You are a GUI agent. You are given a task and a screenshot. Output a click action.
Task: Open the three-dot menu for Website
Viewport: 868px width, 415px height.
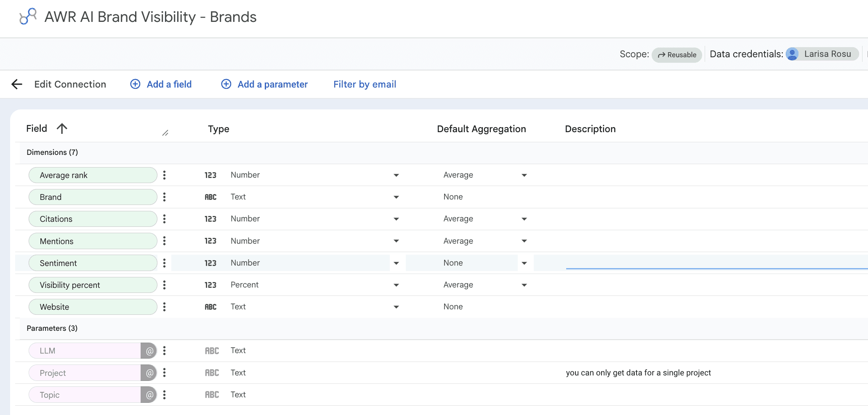point(164,307)
